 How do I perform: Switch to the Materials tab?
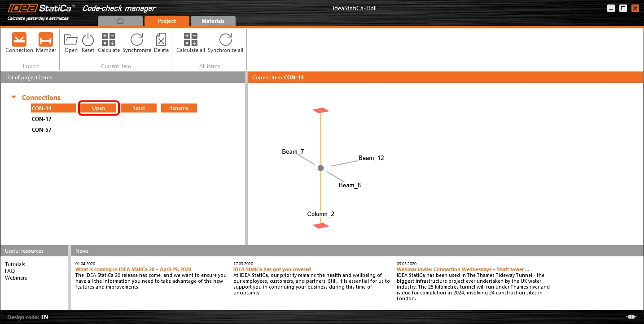(213, 21)
